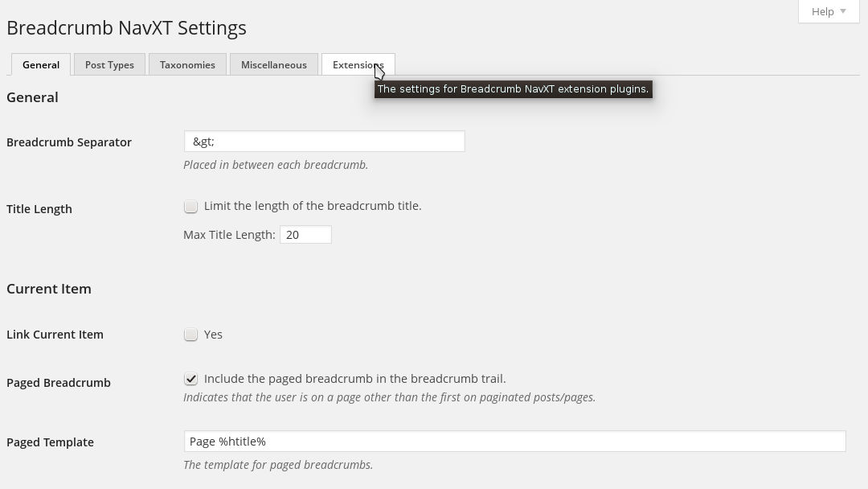
Task: Switch to the General tab
Action: pyautogui.click(x=41, y=65)
